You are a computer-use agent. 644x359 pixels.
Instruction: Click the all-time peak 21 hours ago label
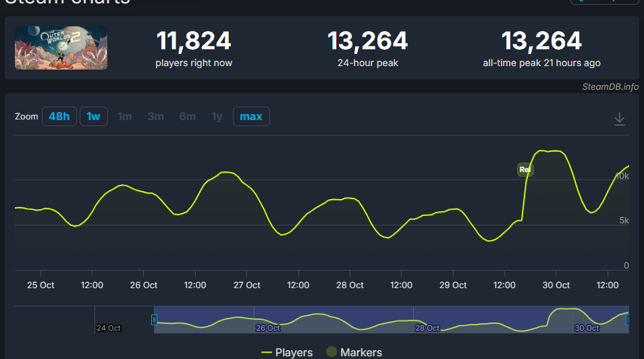542,63
